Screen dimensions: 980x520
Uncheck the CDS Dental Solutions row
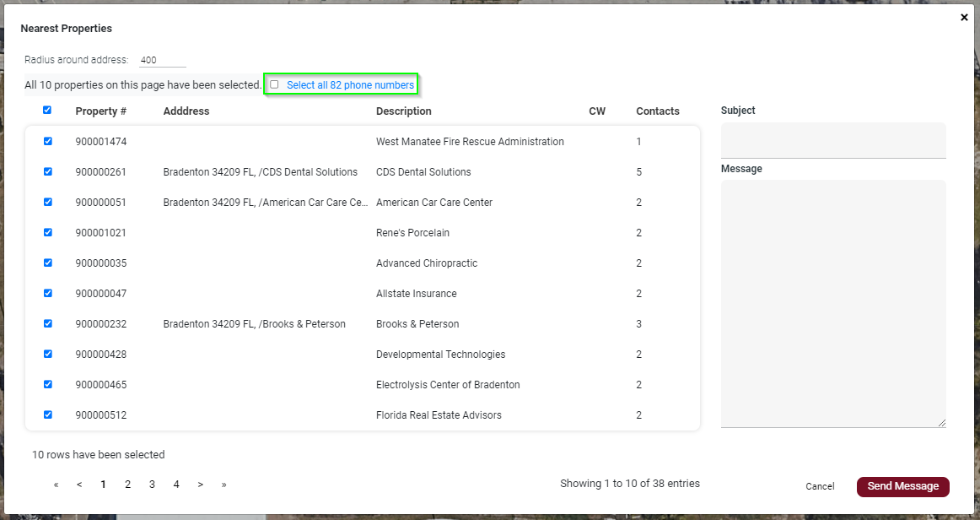47,171
